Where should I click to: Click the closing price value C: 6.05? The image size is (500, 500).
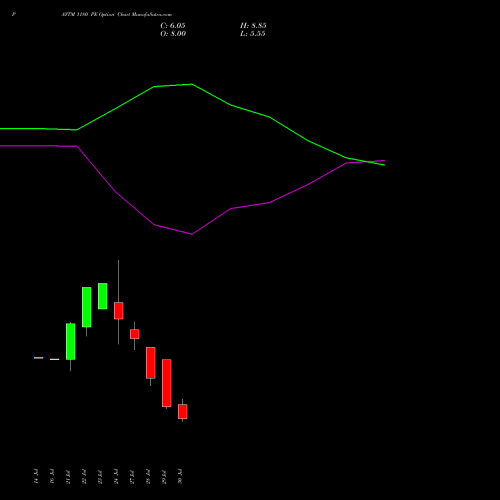tap(173, 26)
